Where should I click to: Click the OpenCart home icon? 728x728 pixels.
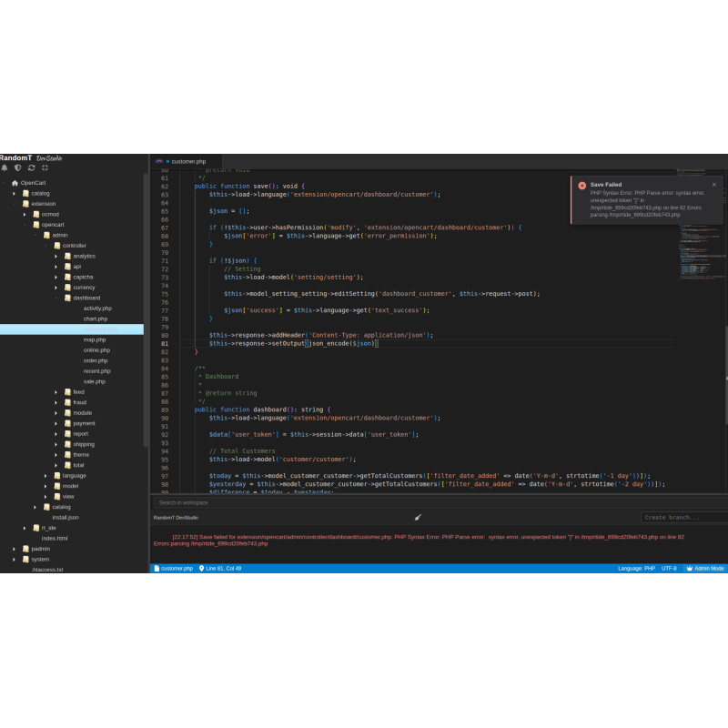tap(15, 183)
